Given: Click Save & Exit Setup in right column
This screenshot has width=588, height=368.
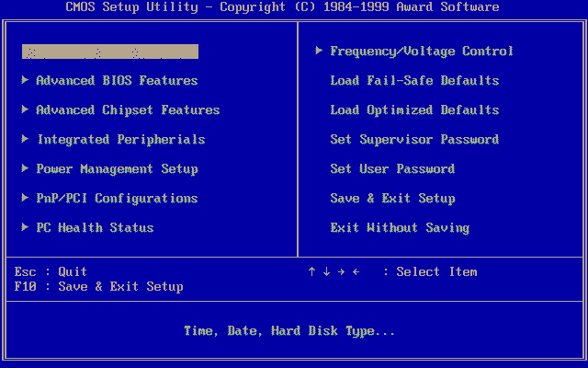Looking at the screenshot, I should (392, 199).
